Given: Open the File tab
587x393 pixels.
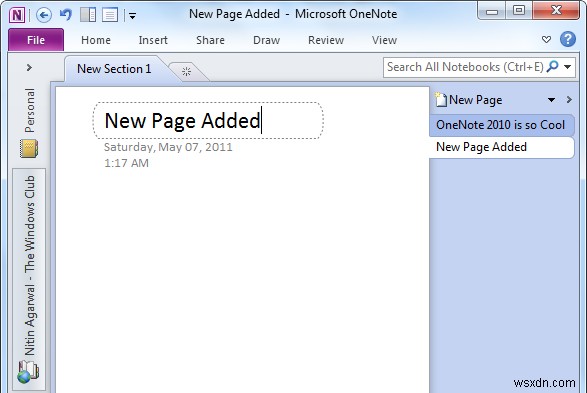Looking at the screenshot, I should click(x=36, y=40).
